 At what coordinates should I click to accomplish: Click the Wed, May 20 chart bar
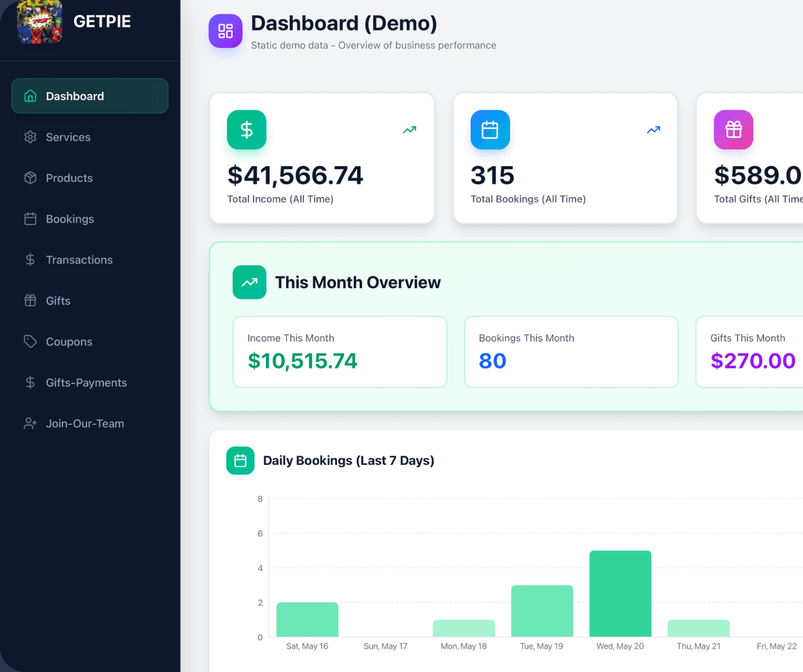coord(620,594)
